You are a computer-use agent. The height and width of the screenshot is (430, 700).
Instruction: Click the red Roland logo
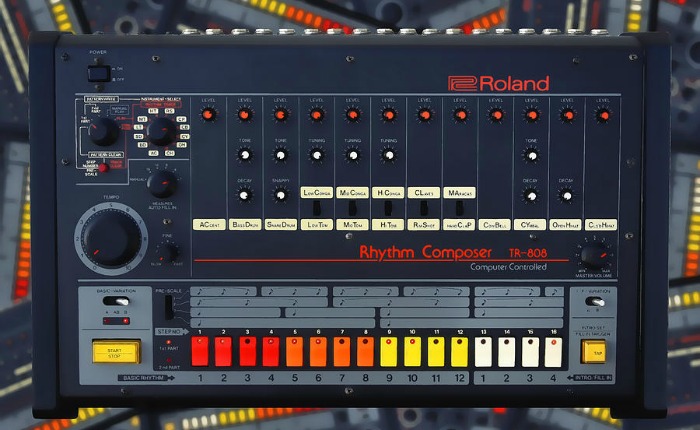pyautogui.click(x=498, y=83)
